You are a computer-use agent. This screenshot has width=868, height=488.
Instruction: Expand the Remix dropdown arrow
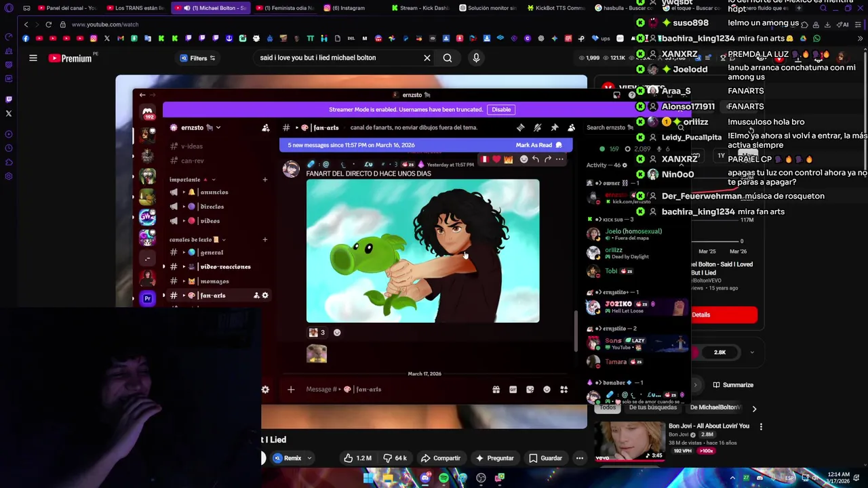coord(309,458)
